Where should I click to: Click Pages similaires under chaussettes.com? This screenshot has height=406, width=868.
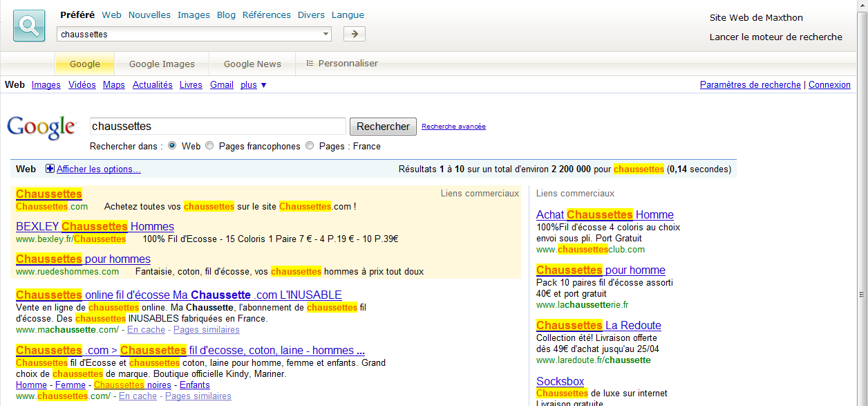pos(198,396)
